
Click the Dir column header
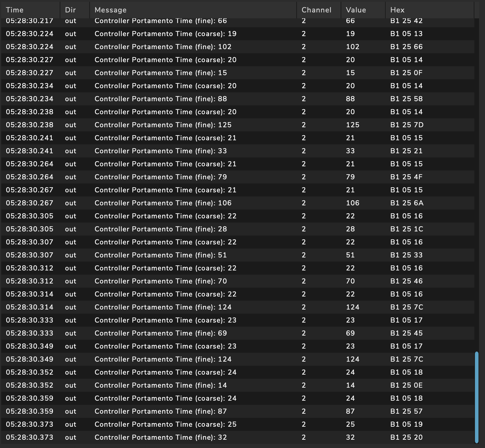[75, 10]
